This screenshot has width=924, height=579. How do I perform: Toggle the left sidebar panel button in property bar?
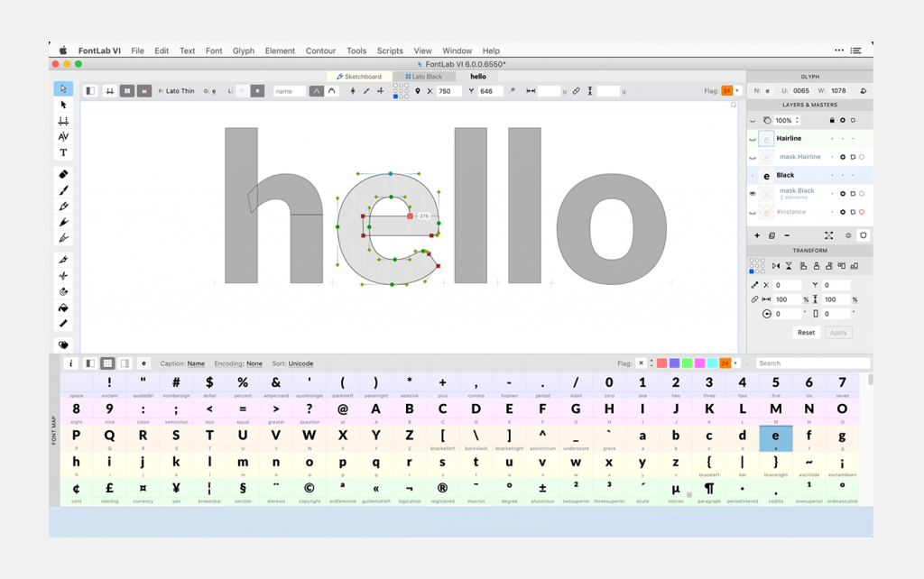click(90, 91)
